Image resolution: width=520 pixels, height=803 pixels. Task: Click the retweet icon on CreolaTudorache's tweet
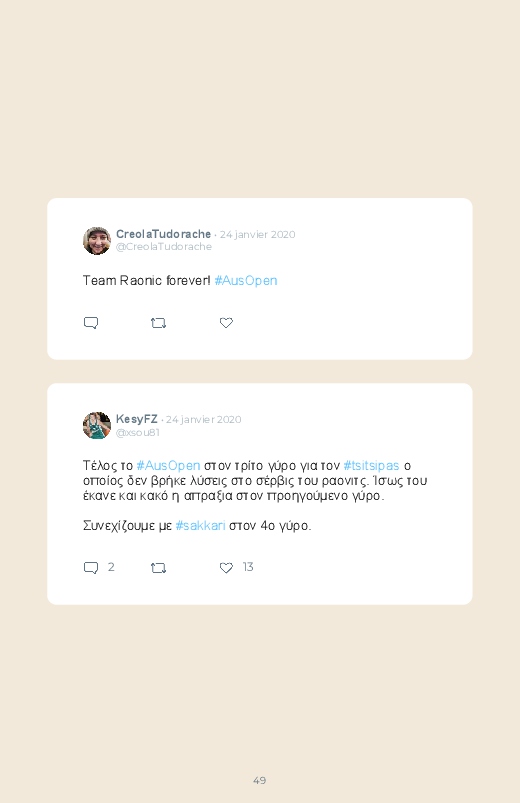pos(158,323)
